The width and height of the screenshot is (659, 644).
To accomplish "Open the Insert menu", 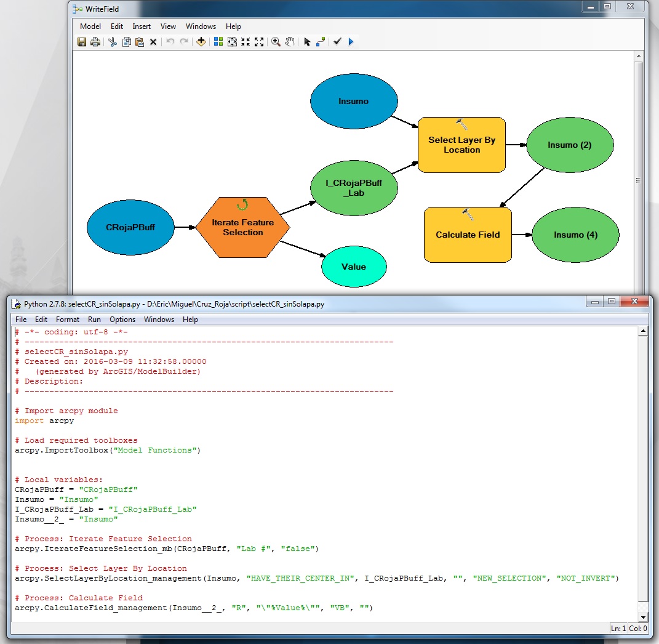I will coord(142,26).
